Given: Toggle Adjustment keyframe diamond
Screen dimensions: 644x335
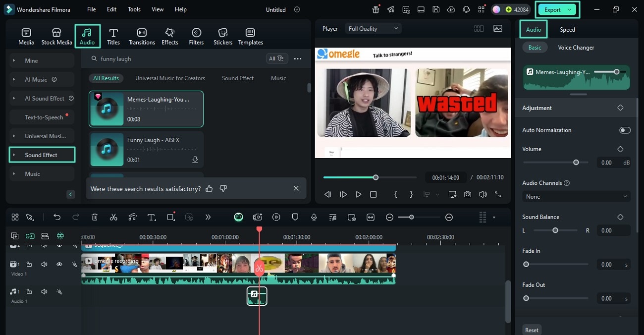Looking at the screenshot, I should point(620,108).
